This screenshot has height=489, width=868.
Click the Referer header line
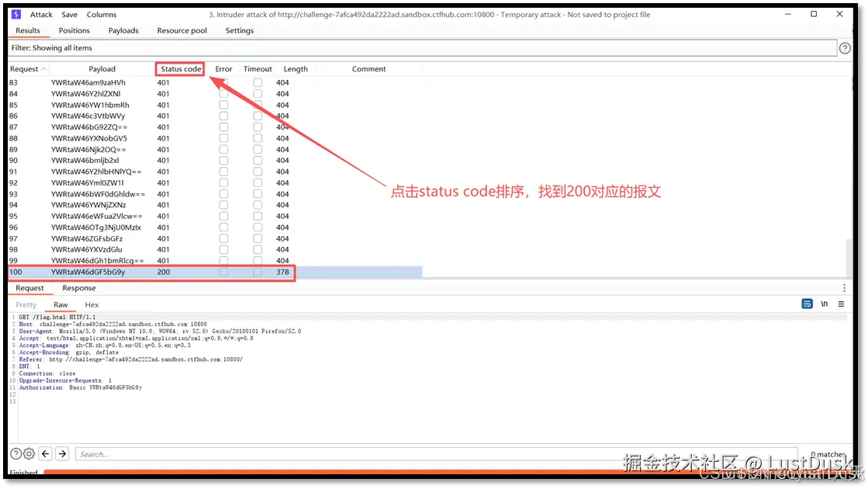point(130,359)
